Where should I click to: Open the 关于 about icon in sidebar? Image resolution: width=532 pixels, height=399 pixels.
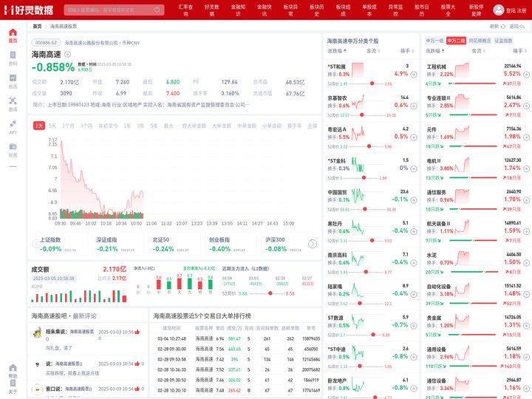[13, 383]
